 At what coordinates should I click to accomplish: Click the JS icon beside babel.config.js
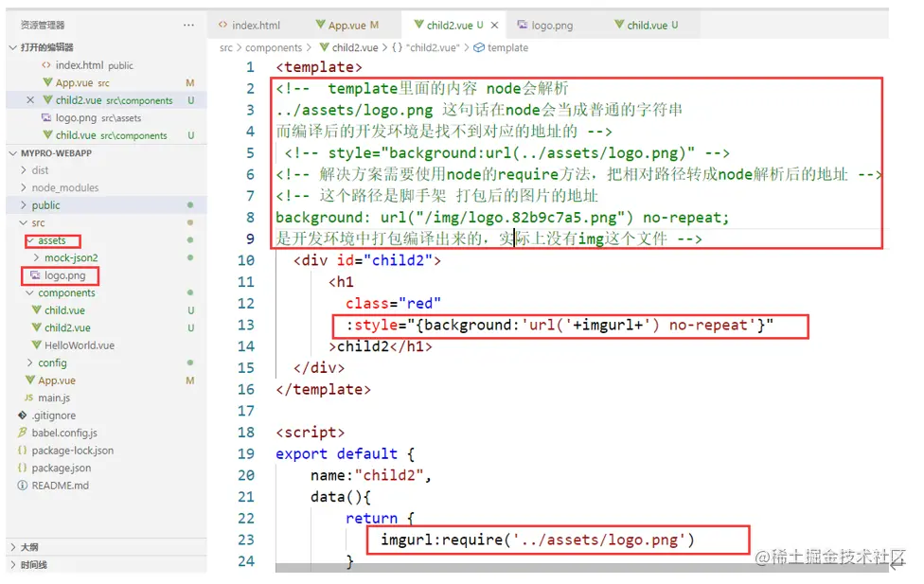coord(22,433)
